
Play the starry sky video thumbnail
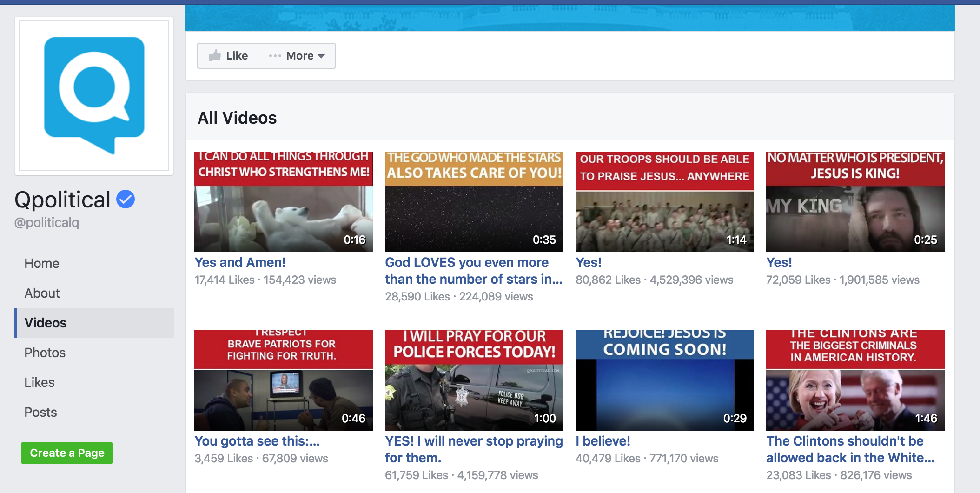pyautogui.click(x=474, y=202)
